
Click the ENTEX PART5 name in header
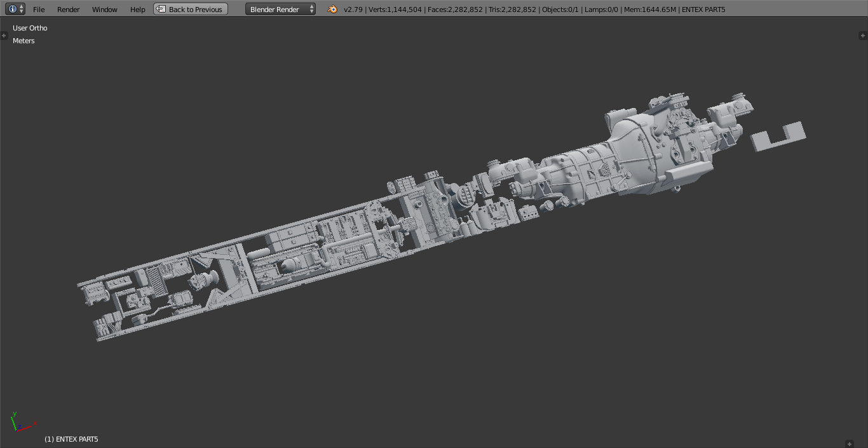point(703,10)
